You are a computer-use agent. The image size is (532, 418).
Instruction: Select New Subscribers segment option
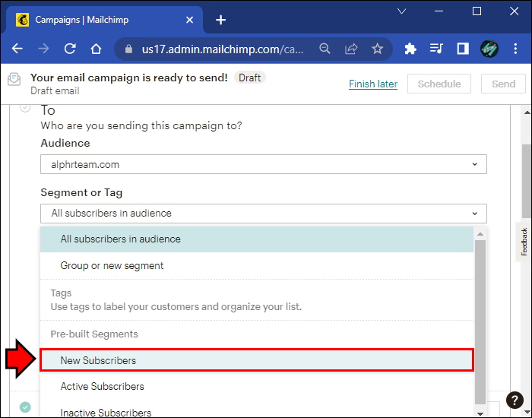[x=257, y=360]
